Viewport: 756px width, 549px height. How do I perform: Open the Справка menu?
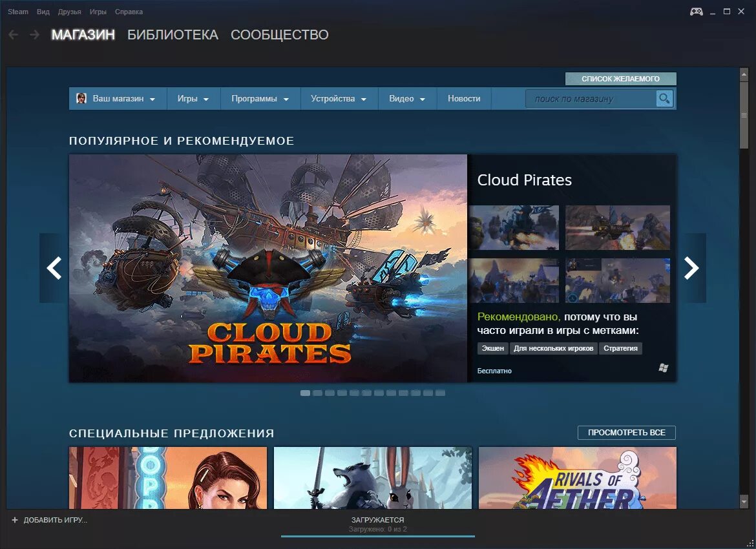click(x=129, y=12)
